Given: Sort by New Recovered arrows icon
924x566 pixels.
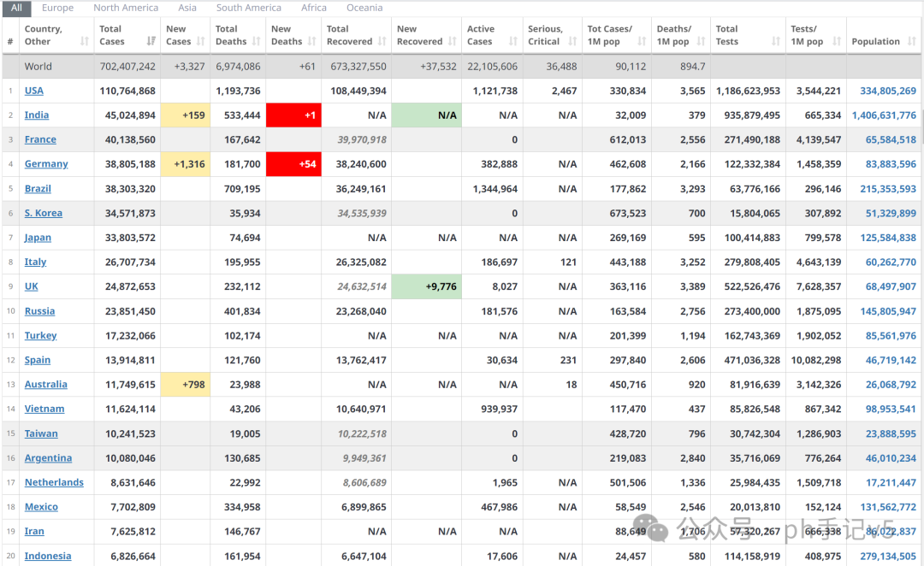Looking at the screenshot, I should tap(453, 41).
